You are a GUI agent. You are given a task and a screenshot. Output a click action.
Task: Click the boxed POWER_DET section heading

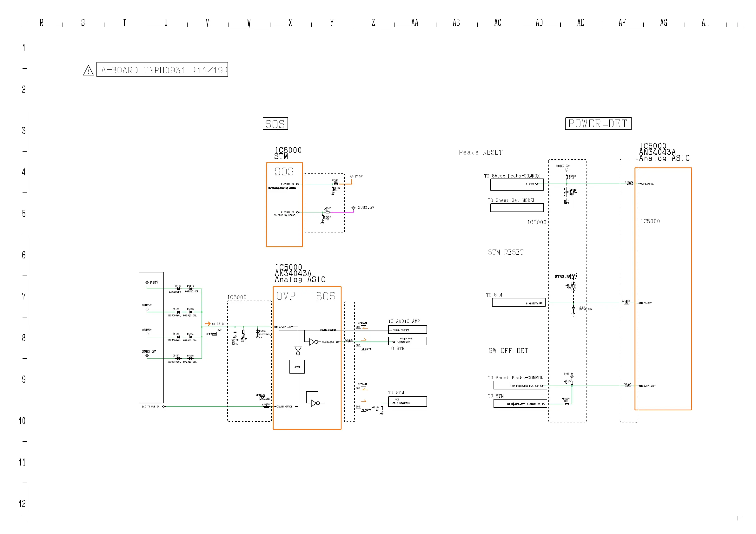click(x=598, y=124)
